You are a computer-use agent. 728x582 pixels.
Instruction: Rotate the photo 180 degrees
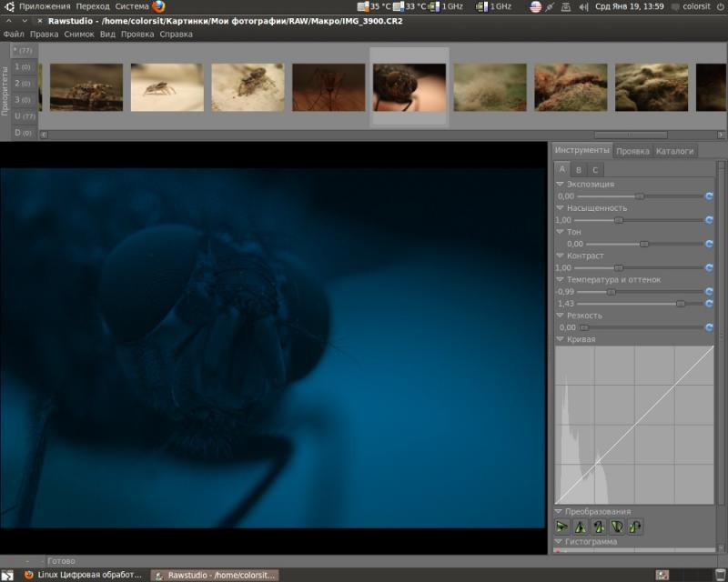tap(617, 527)
